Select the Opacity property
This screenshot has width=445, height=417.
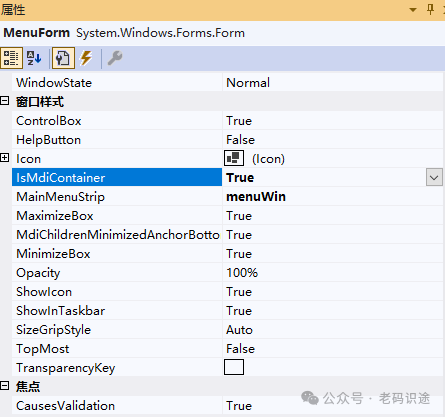38,273
